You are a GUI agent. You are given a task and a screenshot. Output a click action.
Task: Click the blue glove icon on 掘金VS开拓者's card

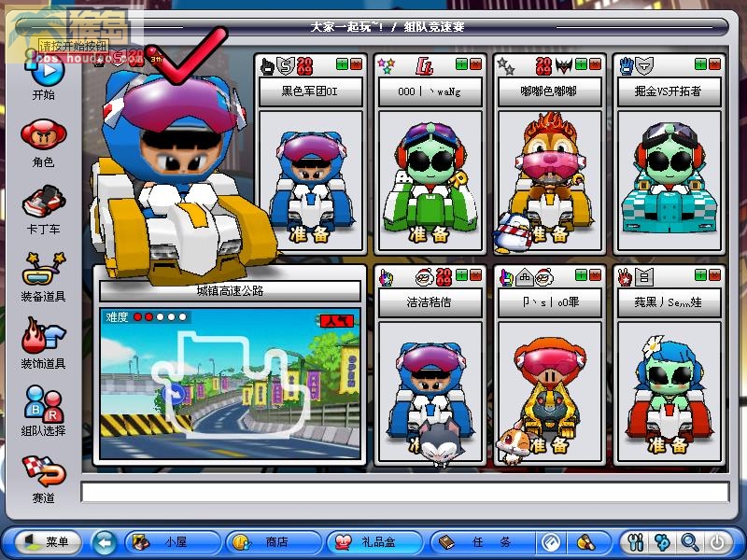(626, 66)
